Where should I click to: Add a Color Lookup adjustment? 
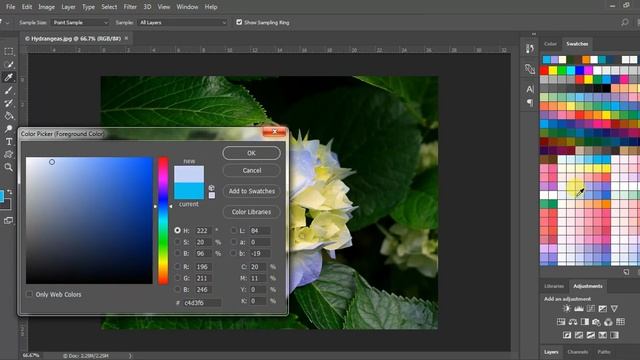pos(620,322)
